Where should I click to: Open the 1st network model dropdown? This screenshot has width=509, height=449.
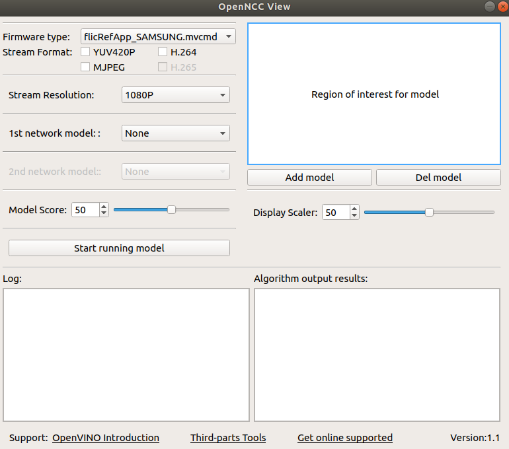point(175,133)
